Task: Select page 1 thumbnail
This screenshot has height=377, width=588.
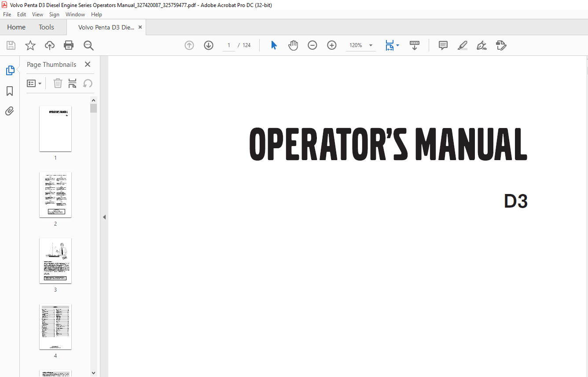Action: [55, 128]
